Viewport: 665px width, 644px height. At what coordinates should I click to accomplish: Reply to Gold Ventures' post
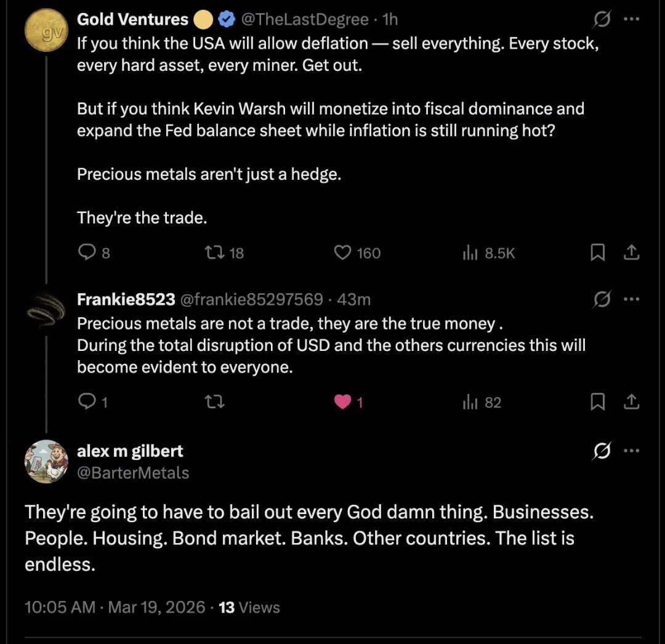(88, 253)
